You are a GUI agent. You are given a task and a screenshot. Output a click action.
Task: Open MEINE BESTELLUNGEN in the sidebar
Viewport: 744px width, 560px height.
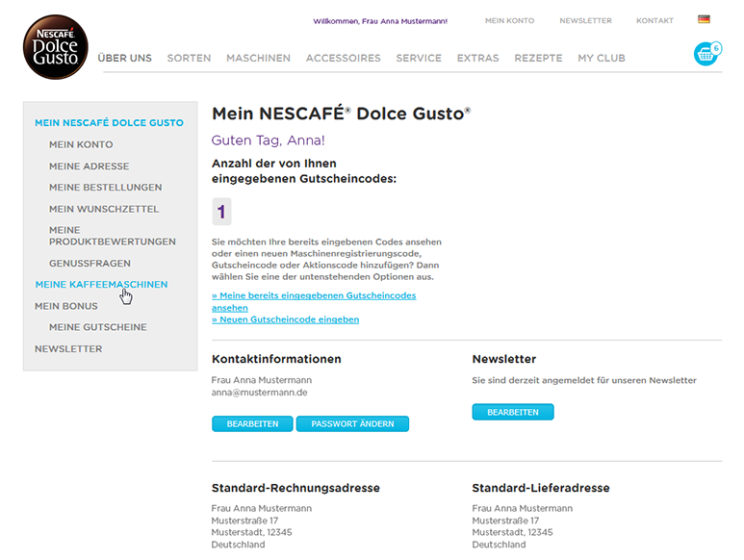point(105,188)
